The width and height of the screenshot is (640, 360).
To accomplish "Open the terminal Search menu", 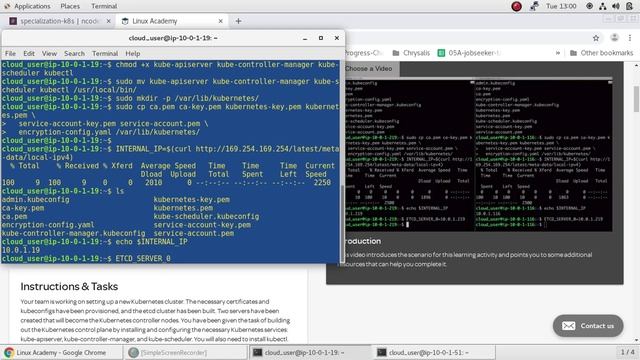I will pos(74,53).
